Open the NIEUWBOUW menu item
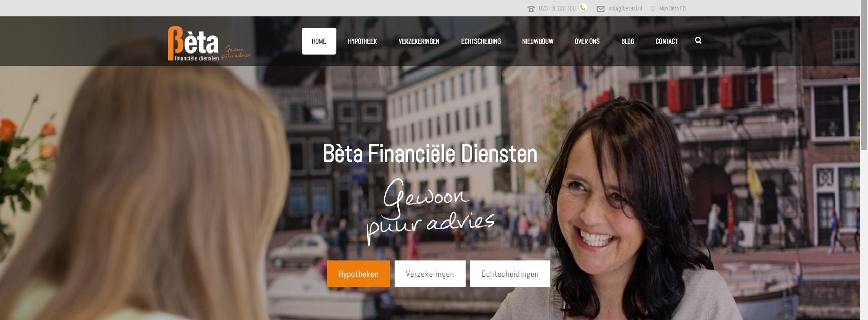This screenshot has height=320, width=868. tap(538, 41)
